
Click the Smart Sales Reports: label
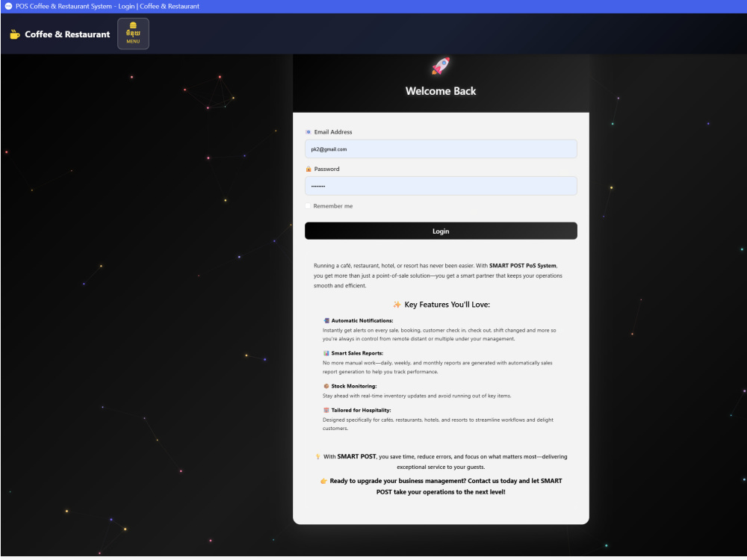(x=357, y=353)
